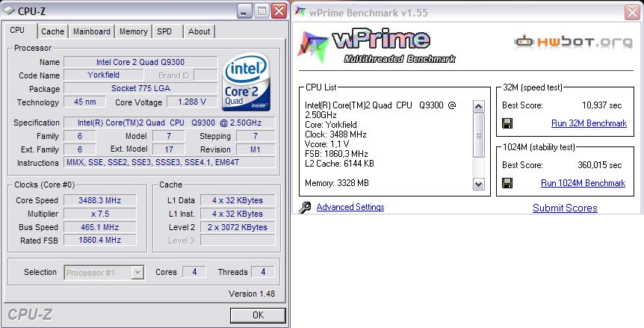
Task: Click the Clock: 3488 MHz line in CPU List
Action: coord(335,134)
